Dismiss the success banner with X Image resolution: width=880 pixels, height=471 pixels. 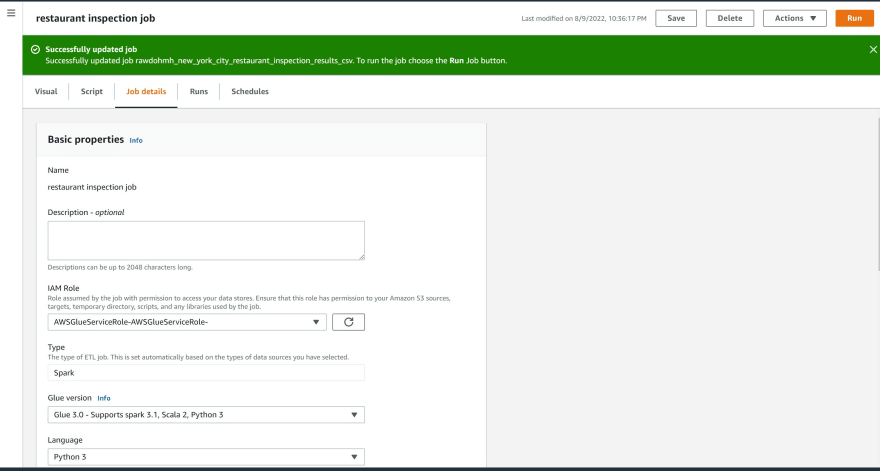[873, 49]
